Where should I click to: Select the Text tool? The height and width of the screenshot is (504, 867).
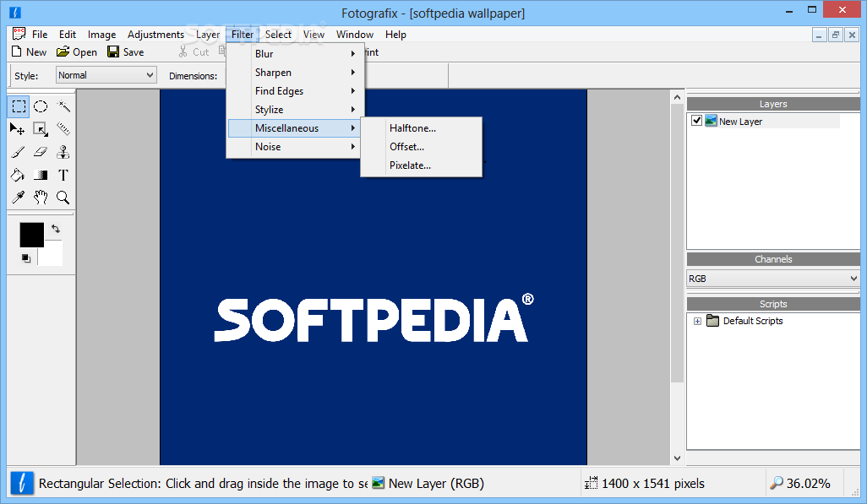pos(63,176)
